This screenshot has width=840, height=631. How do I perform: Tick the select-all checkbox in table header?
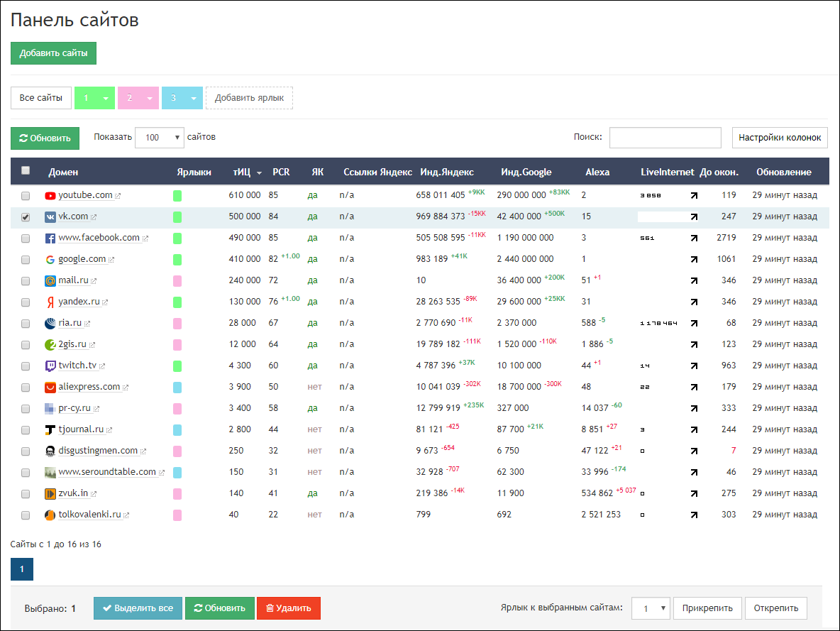point(26,170)
